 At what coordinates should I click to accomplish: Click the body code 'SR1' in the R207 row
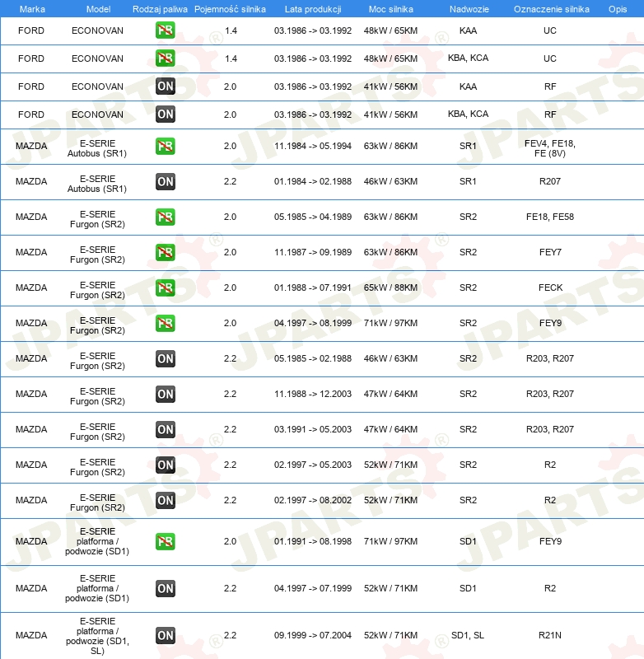tap(468, 181)
